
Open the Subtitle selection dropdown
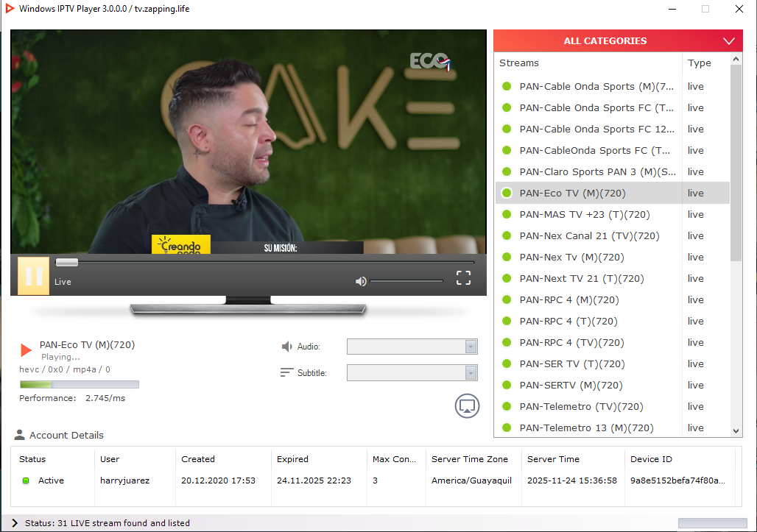(x=412, y=372)
